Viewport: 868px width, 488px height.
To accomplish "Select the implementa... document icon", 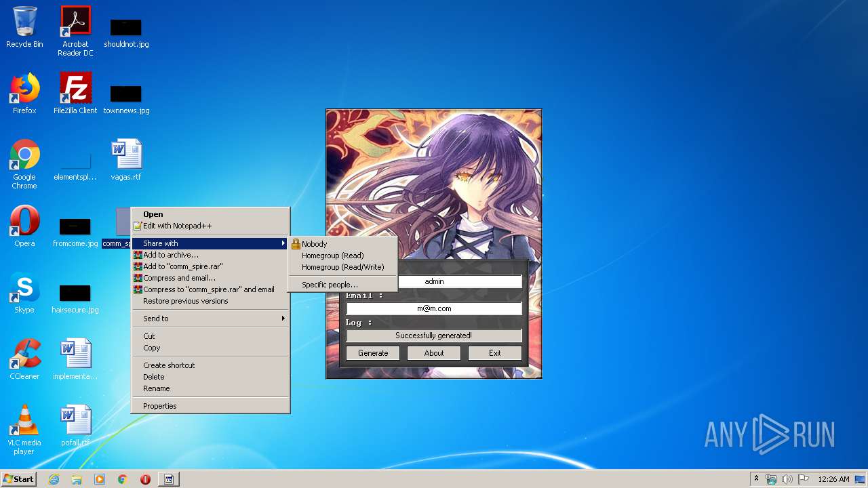I will 75,359.
